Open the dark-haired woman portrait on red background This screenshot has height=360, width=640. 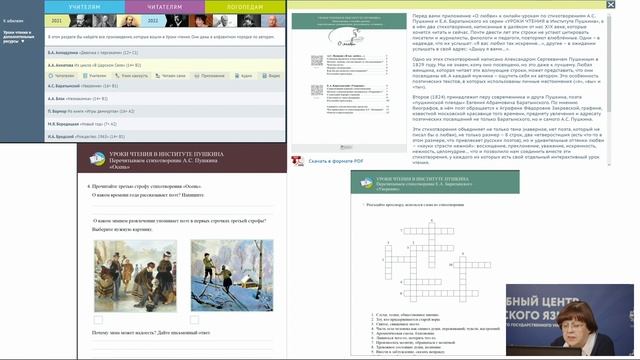[x=201, y=21]
